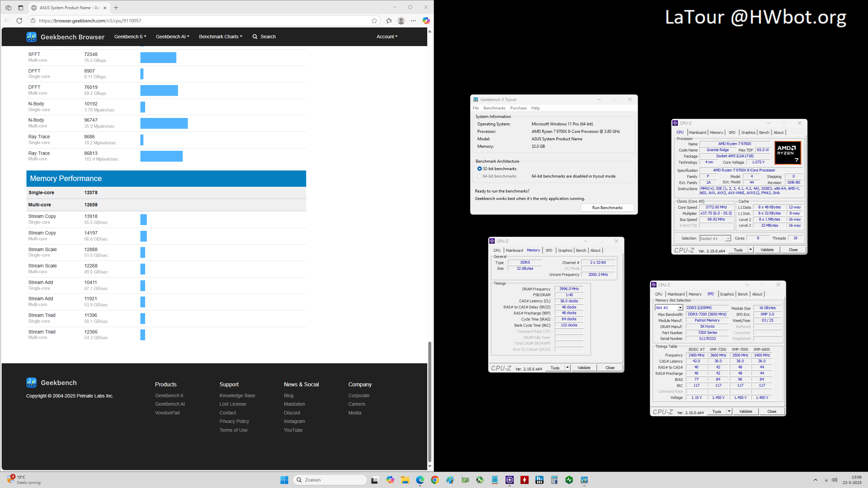
Task: Open volume control in system tray
Action: click(834, 480)
